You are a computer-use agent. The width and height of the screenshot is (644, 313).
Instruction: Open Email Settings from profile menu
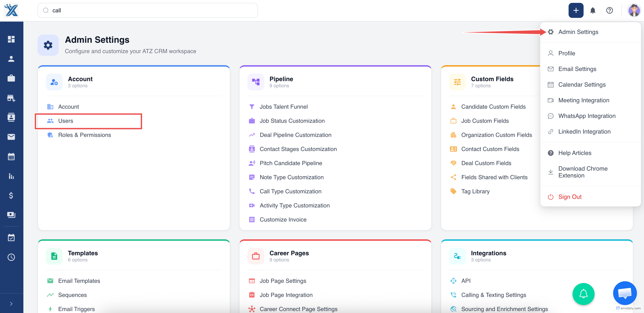pyautogui.click(x=590, y=69)
